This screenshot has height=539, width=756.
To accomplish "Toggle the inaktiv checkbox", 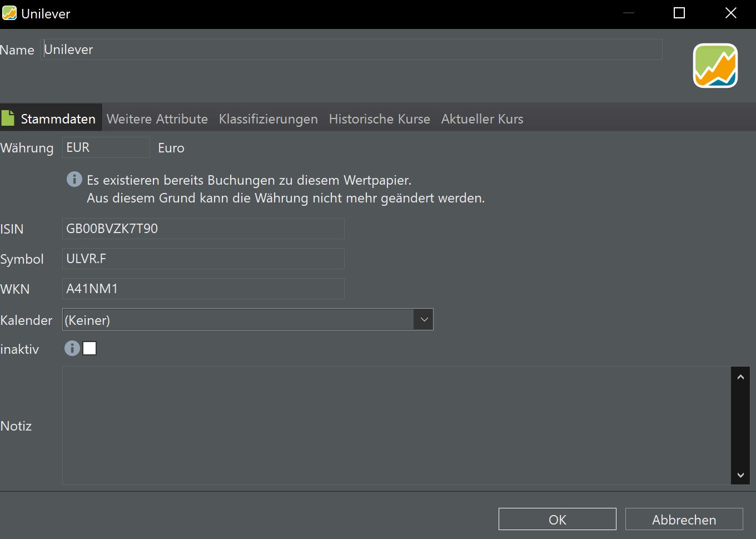I will tap(89, 348).
